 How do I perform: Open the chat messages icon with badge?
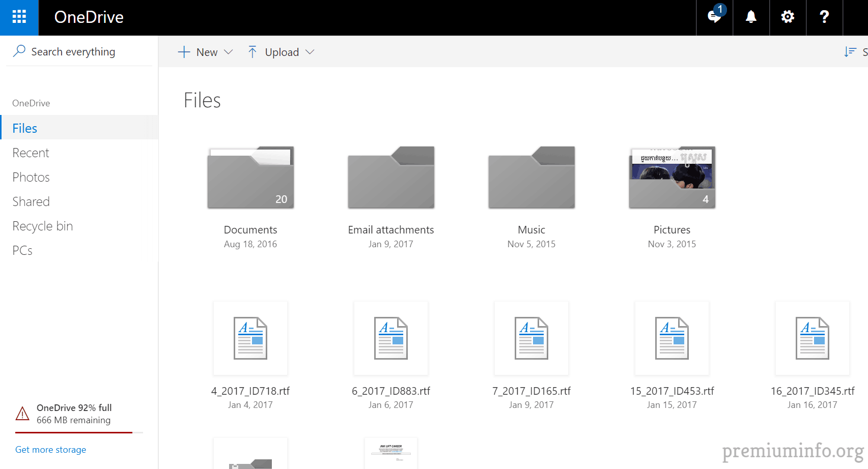pos(714,17)
